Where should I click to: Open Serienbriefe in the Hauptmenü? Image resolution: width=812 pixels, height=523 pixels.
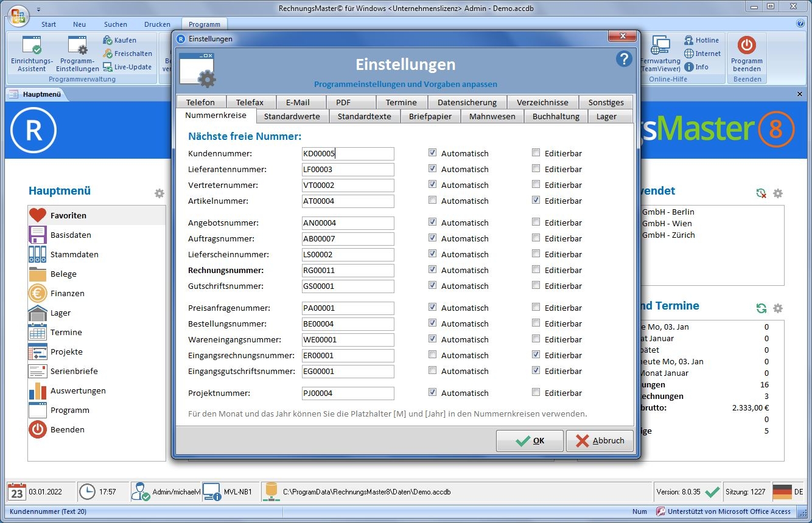pyautogui.click(x=97, y=371)
